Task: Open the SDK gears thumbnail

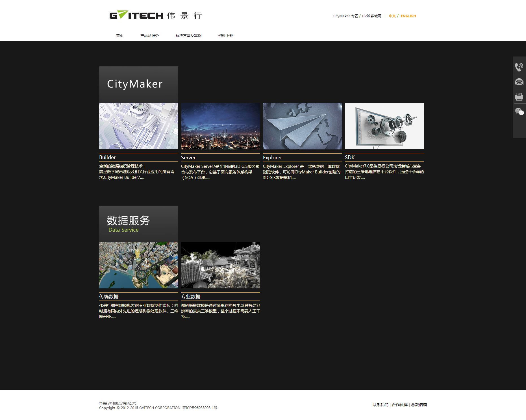Action: [384, 126]
